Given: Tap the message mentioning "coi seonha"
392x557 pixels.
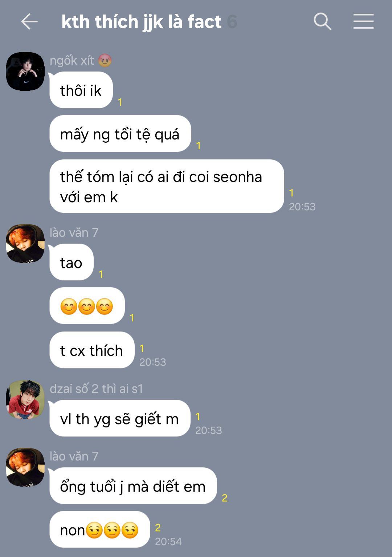Looking at the screenshot, I should (167, 186).
